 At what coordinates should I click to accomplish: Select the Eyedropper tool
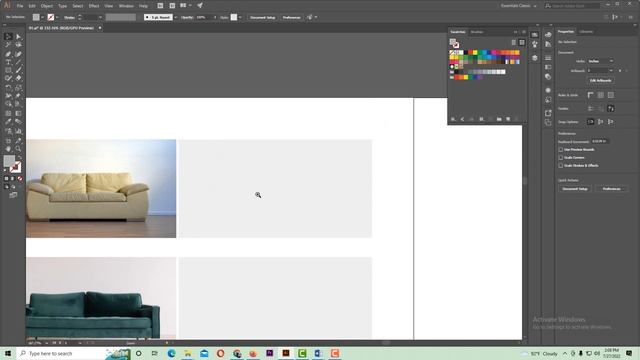pos(8,122)
